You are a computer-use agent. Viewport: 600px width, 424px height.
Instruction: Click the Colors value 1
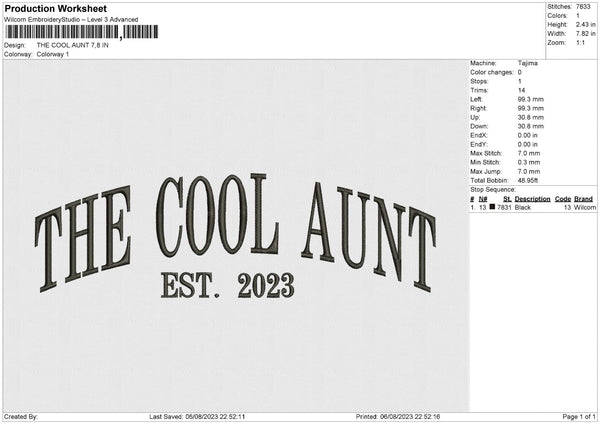pos(578,16)
